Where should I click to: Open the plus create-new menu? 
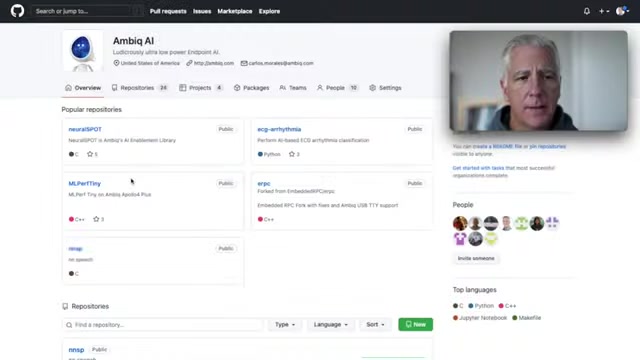604,11
